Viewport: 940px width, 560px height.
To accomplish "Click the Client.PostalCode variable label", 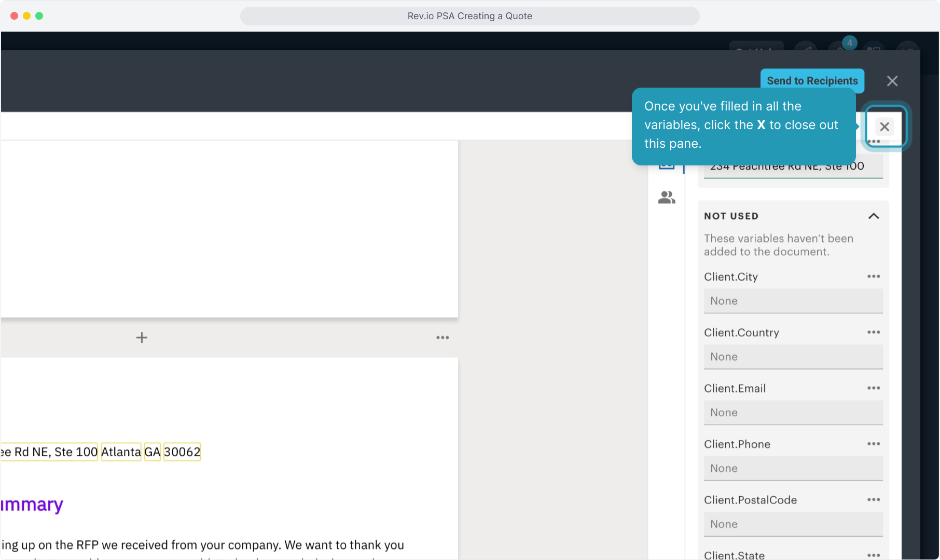I will click(x=750, y=500).
